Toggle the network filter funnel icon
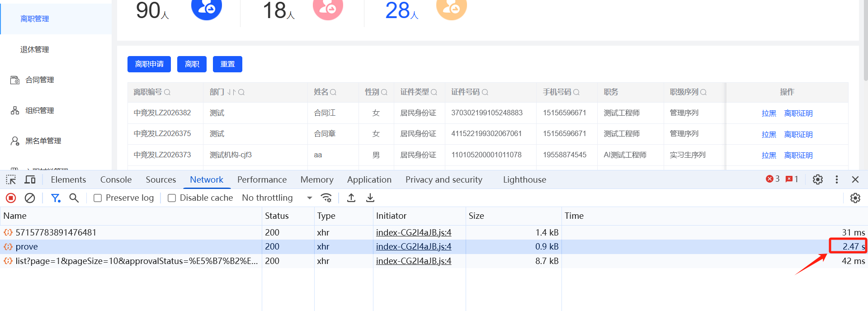 56,198
